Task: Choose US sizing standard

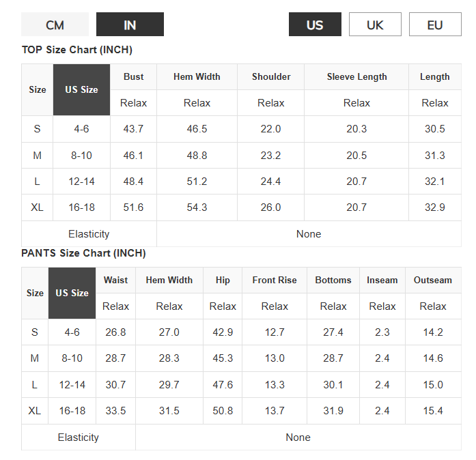Action: point(315,25)
